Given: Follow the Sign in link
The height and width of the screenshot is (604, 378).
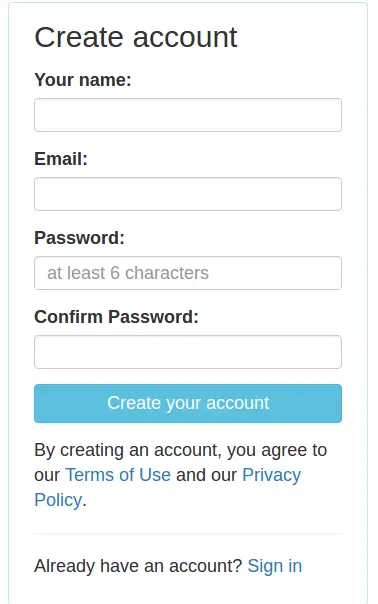Looking at the screenshot, I should (275, 566).
